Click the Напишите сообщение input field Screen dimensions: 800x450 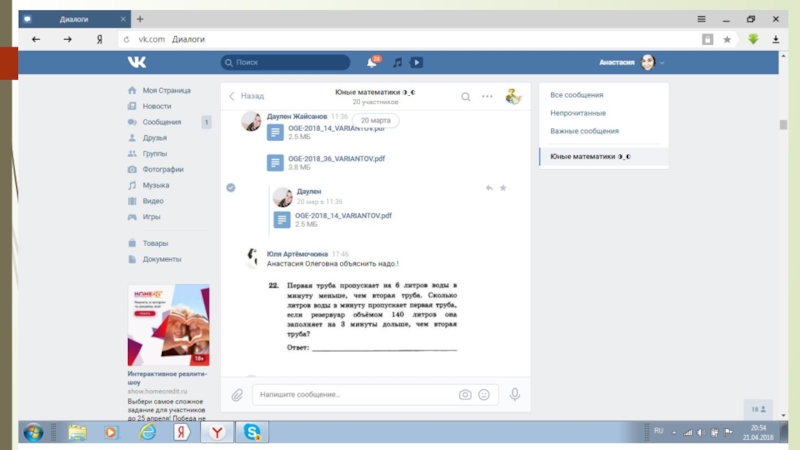pos(350,395)
